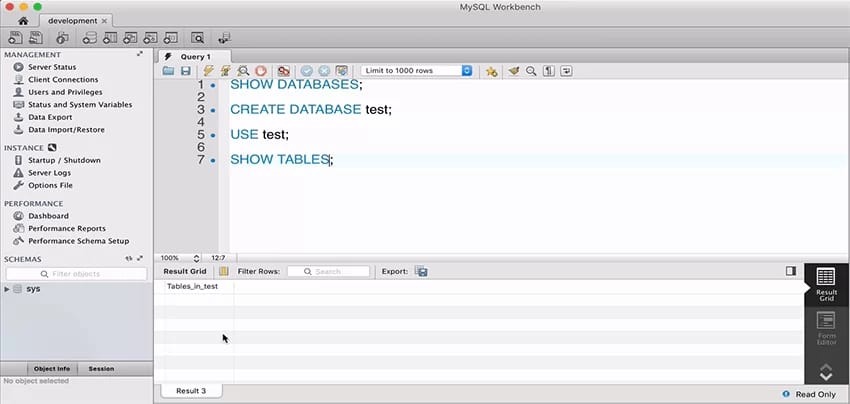Select the Result 3 tab

coord(191,391)
